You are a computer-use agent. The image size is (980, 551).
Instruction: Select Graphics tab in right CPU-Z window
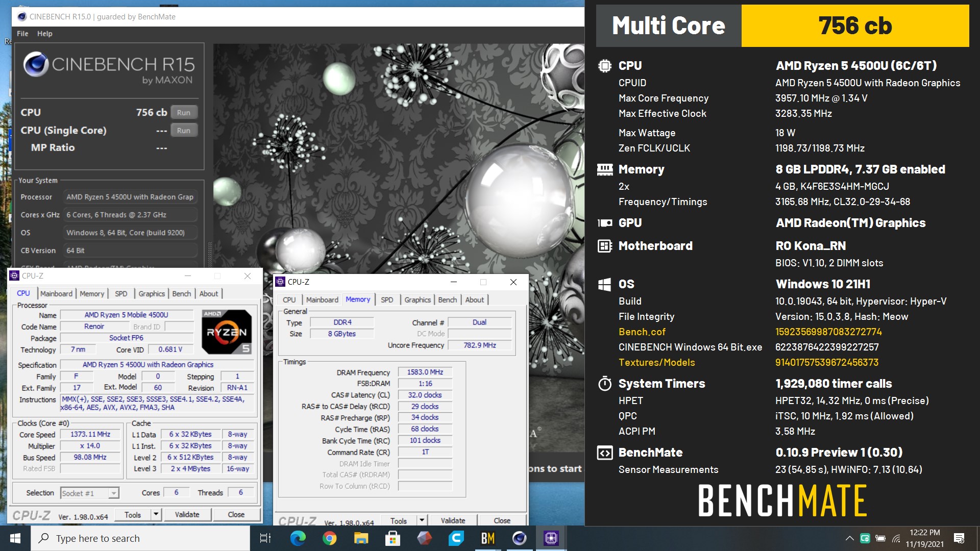click(418, 299)
